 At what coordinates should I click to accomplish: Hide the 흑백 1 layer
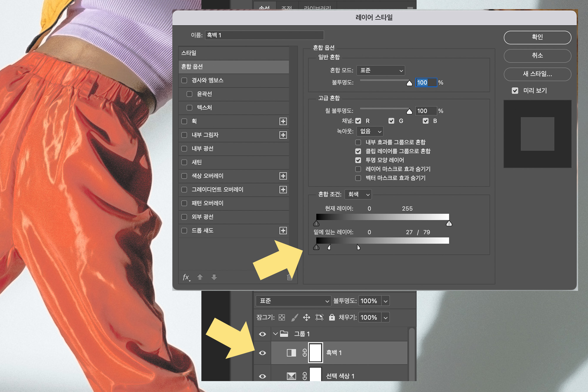263,353
